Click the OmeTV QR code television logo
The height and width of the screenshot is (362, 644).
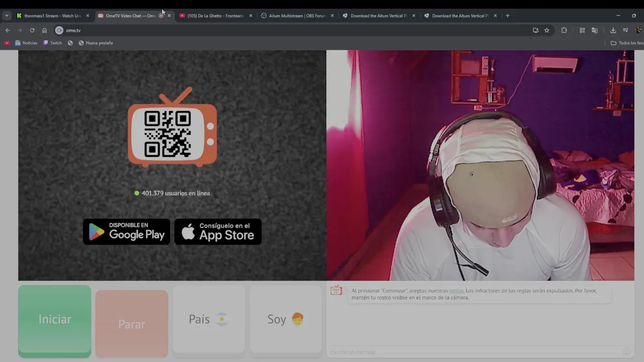coord(172,127)
